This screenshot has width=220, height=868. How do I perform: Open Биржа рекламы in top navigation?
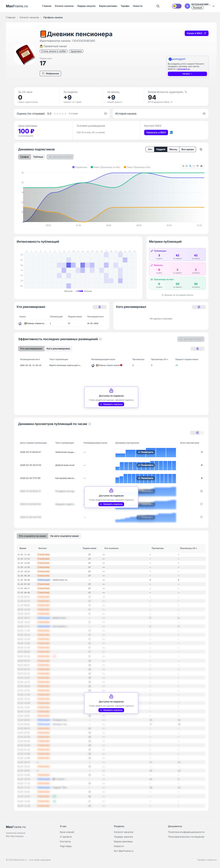pos(108,6)
